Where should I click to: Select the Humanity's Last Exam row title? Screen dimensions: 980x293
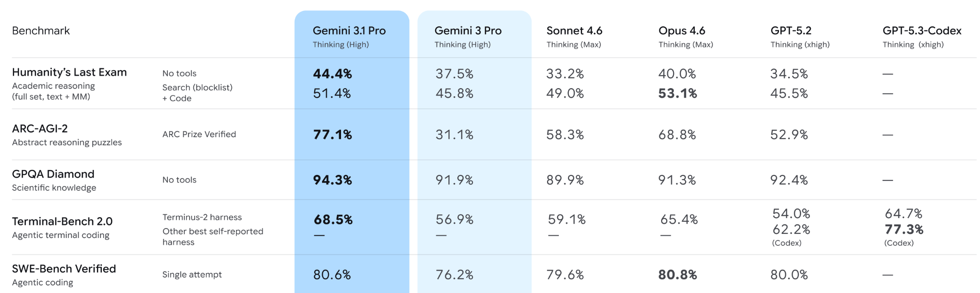pos(69,72)
